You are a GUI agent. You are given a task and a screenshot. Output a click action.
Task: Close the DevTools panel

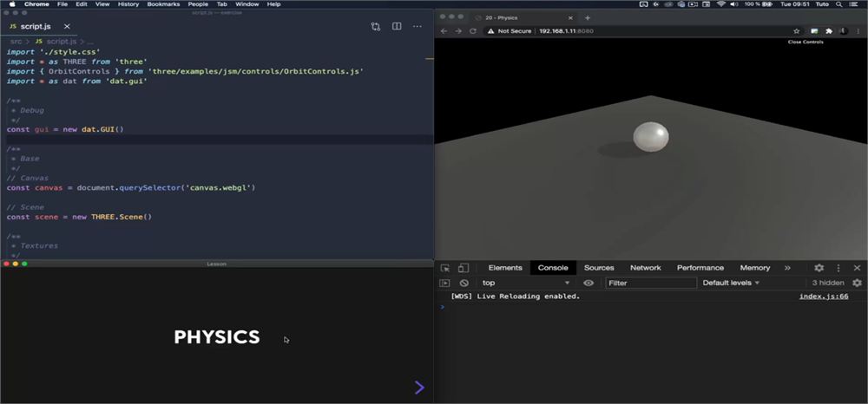(857, 268)
